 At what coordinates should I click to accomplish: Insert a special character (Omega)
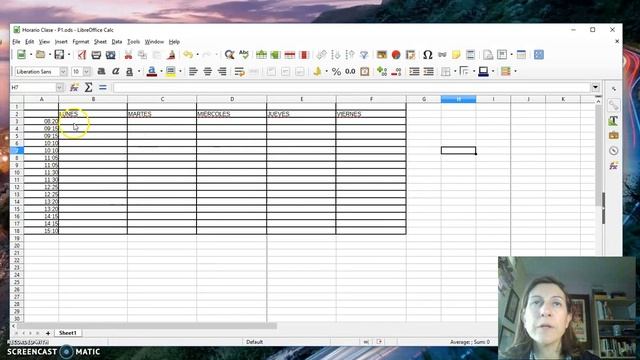coord(427,55)
